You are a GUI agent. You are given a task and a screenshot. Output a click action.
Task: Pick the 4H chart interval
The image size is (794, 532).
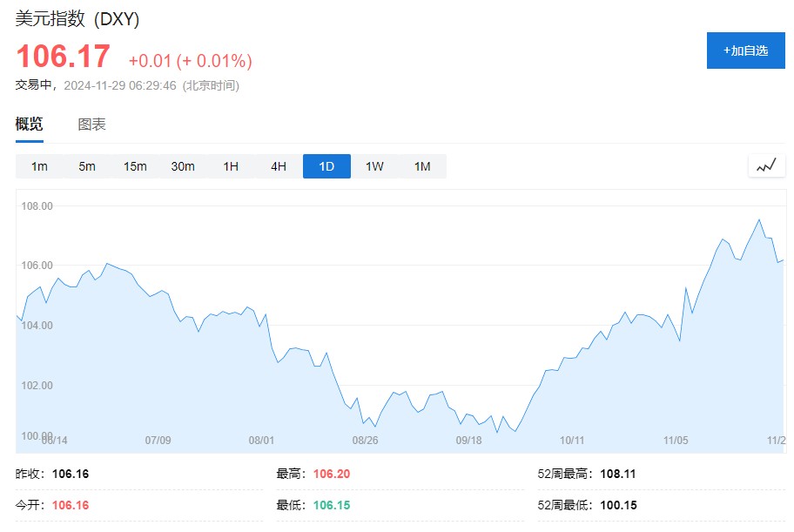279,166
